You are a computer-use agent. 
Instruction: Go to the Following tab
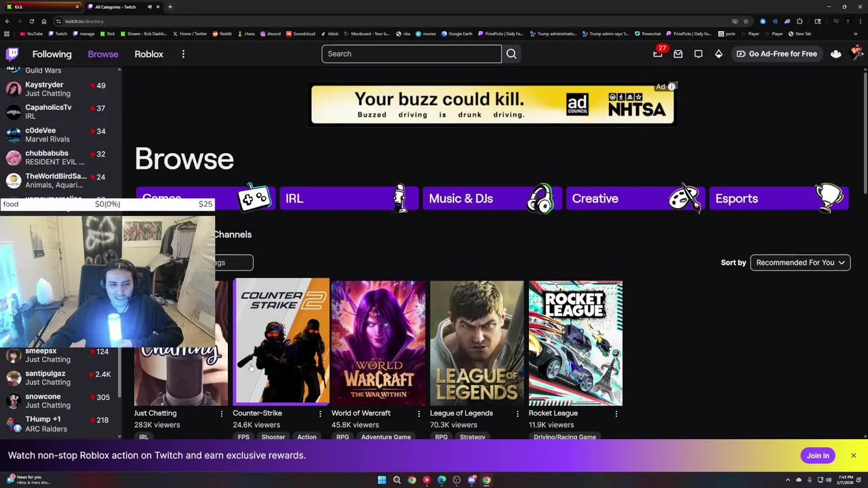[52, 54]
